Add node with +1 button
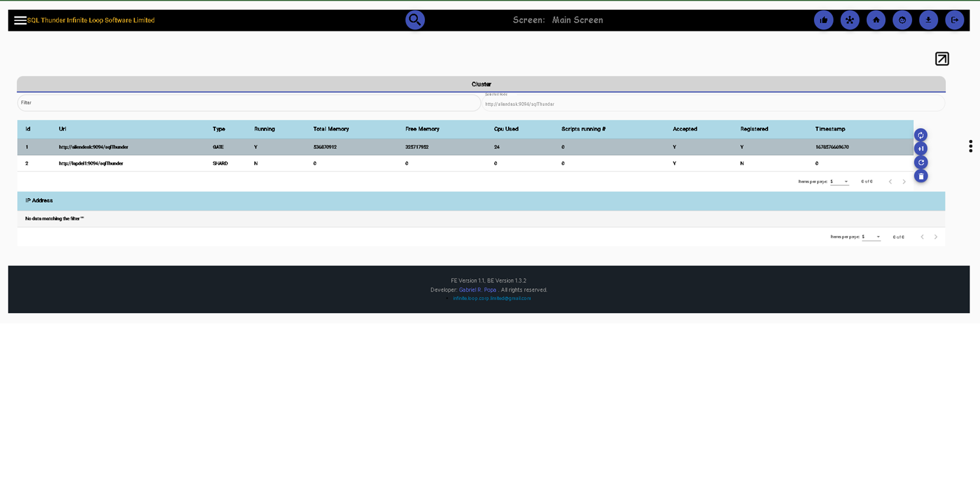This screenshot has width=980, height=491. pyautogui.click(x=921, y=149)
